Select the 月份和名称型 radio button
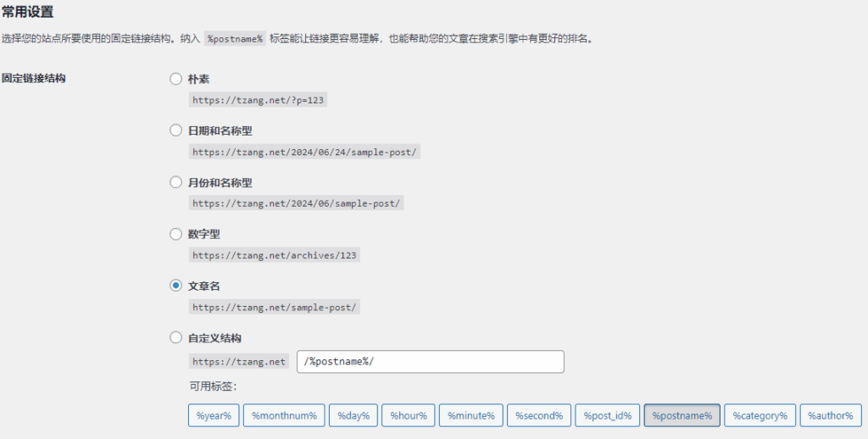Viewport: 868px width, 439px height. click(176, 182)
